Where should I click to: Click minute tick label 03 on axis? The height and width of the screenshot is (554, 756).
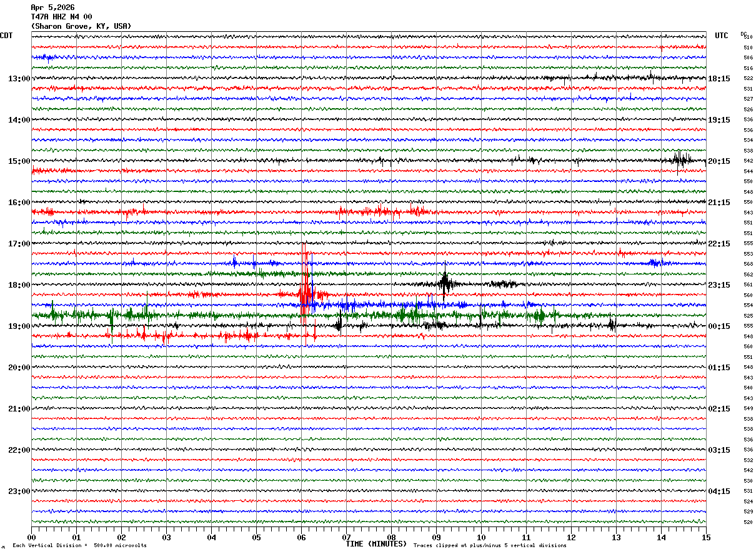166,537
